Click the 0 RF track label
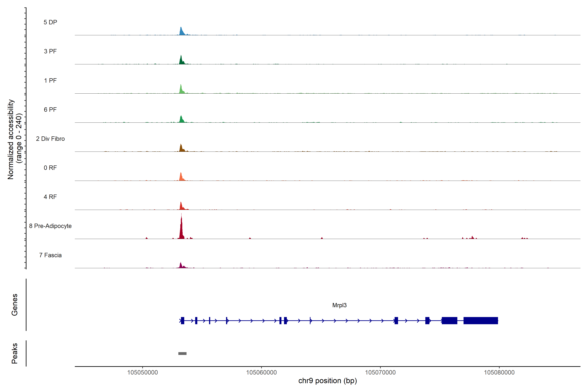 50,168
